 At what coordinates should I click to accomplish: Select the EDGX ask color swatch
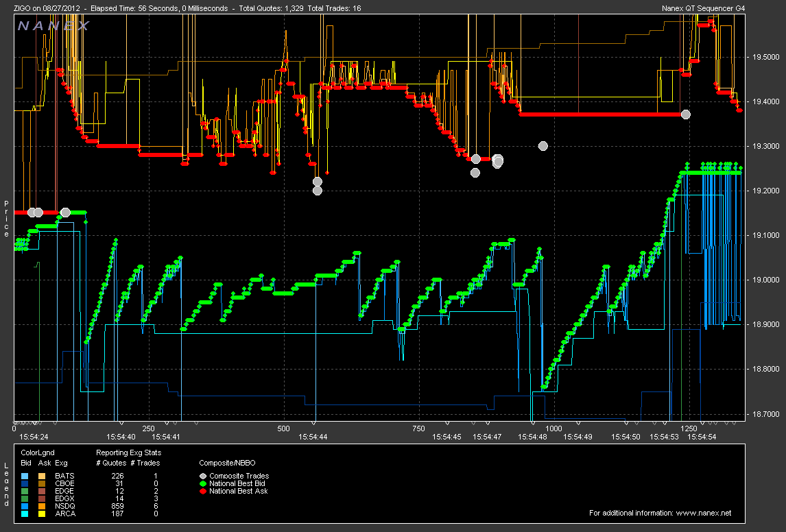point(42,498)
